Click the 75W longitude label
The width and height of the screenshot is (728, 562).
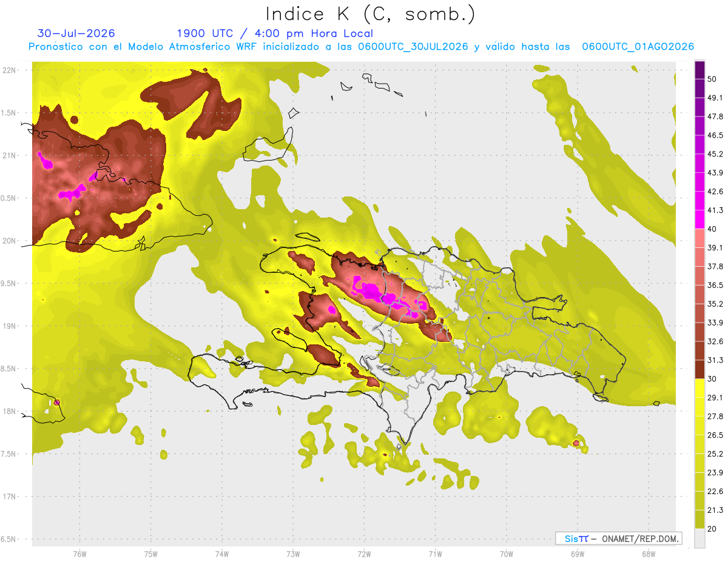tap(151, 554)
